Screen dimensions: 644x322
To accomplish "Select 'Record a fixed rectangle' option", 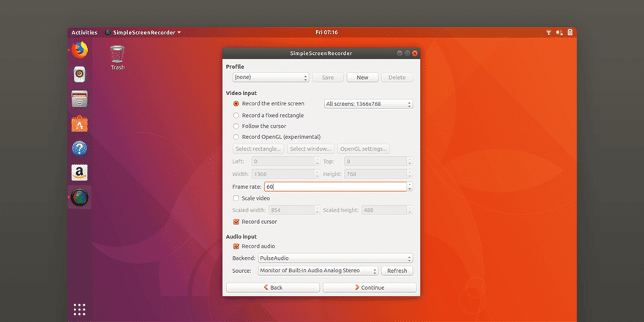I will 236,115.
